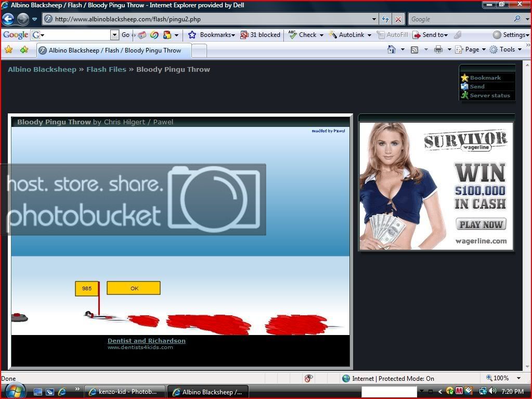Screen dimensions: 532x399
Task: Click the RSS feeds icon
Action: coord(414,49)
